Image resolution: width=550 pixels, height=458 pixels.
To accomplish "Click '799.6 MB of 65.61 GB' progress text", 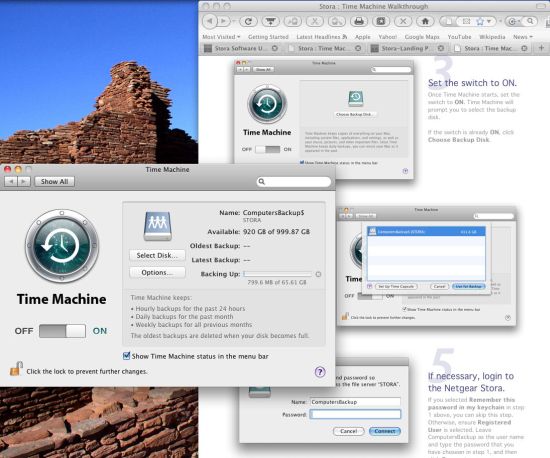I will point(277,282).
